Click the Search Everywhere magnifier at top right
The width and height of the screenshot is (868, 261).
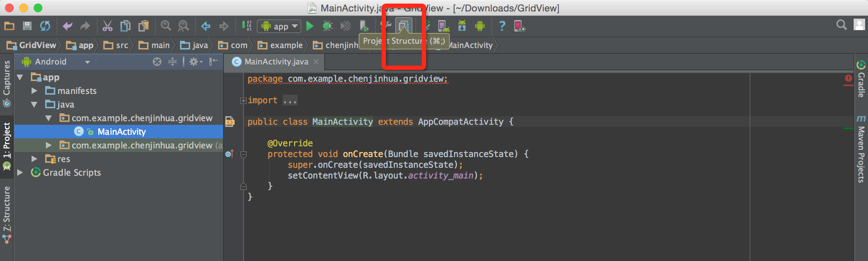841,25
